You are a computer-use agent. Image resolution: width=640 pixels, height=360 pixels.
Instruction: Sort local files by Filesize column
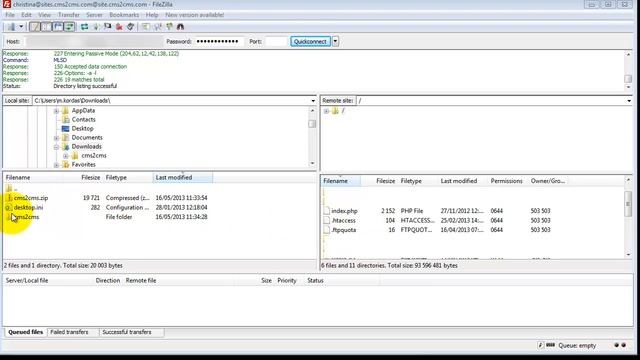click(x=90, y=178)
